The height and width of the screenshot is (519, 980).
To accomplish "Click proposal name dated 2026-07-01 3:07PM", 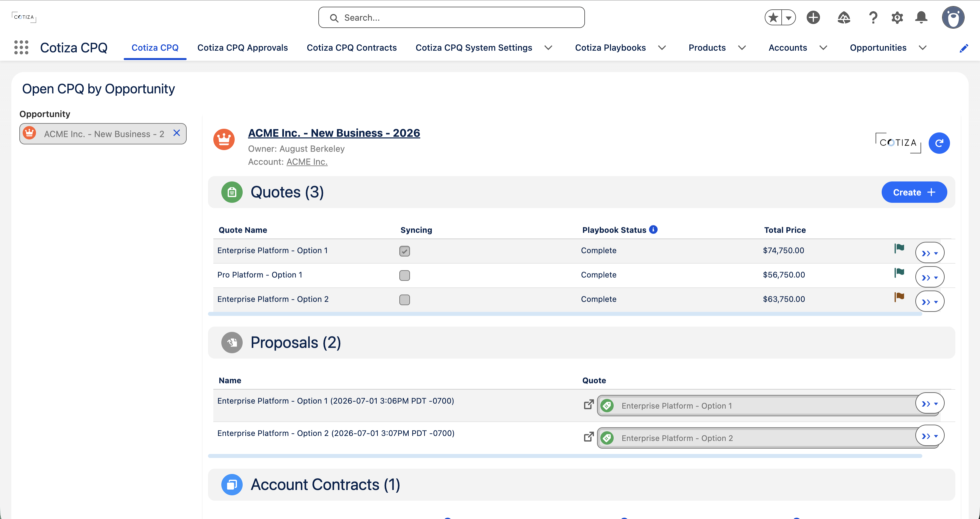I will (336, 433).
